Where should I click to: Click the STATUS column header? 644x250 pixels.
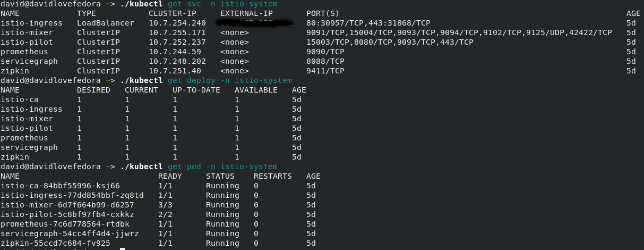point(220,176)
